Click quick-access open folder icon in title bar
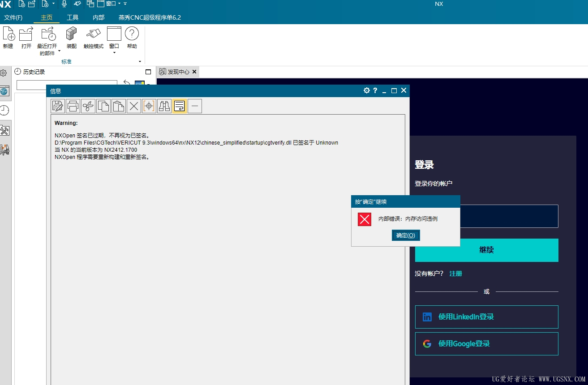The height and width of the screenshot is (385, 588). pos(32,4)
